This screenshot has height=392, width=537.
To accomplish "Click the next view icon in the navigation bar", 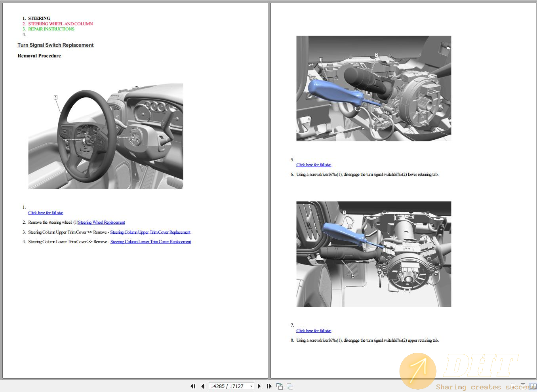I will click(290, 386).
